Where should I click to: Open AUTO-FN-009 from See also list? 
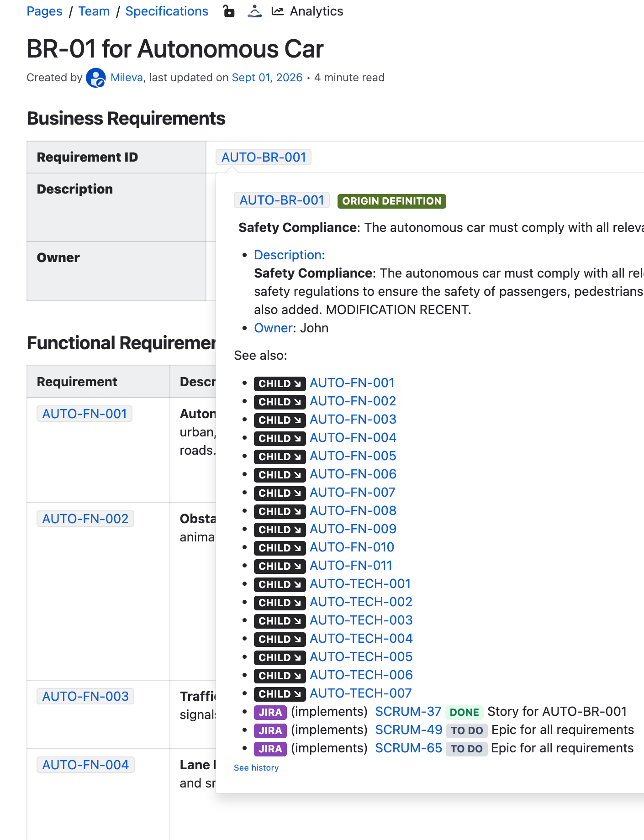click(x=353, y=529)
